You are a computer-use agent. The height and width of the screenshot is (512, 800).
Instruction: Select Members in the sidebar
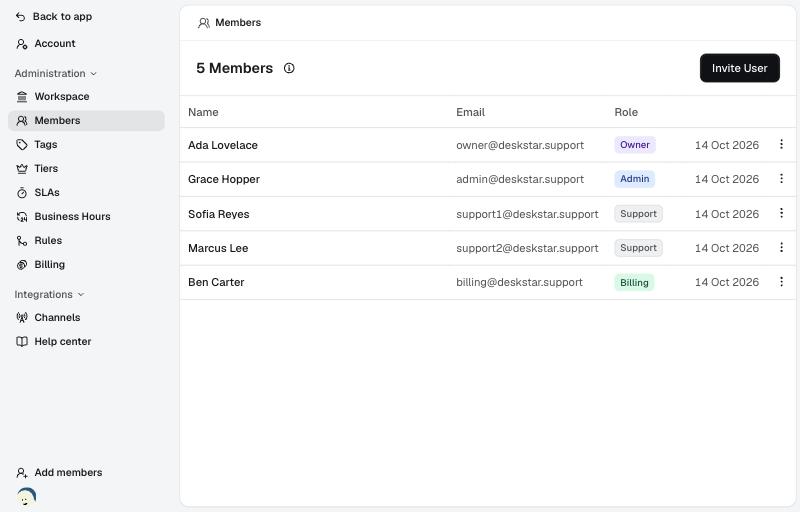tap(86, 120)
